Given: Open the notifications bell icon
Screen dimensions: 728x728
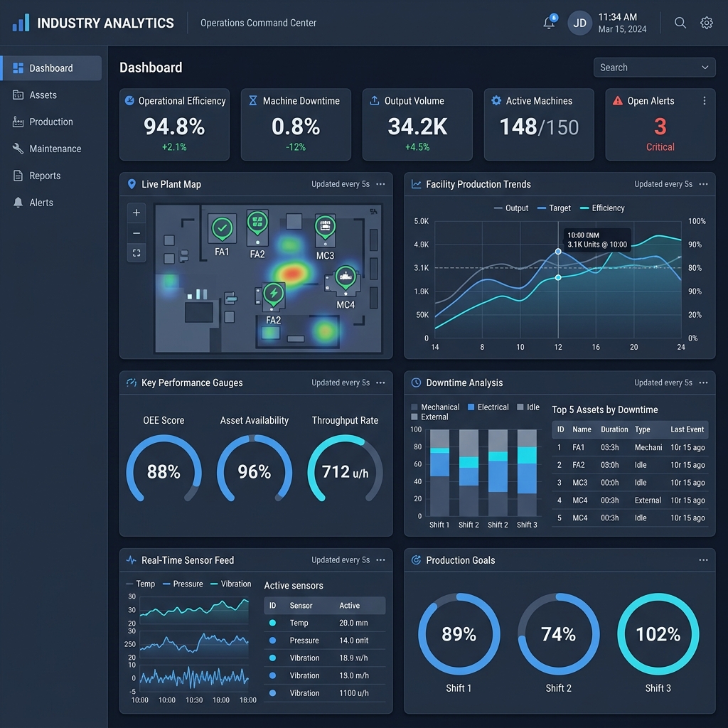Looking at the screenshot, I should click(549, 23).
